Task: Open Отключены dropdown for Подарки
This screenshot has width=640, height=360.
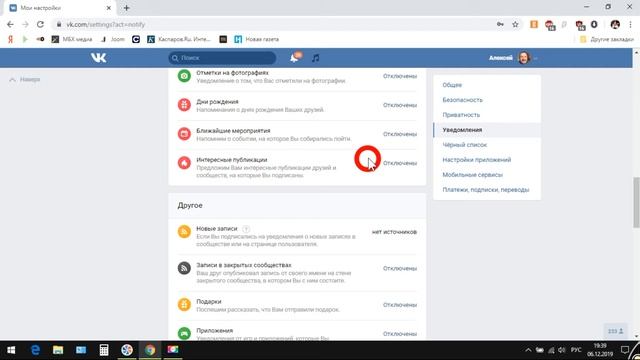Action: (x=400, y=304)
